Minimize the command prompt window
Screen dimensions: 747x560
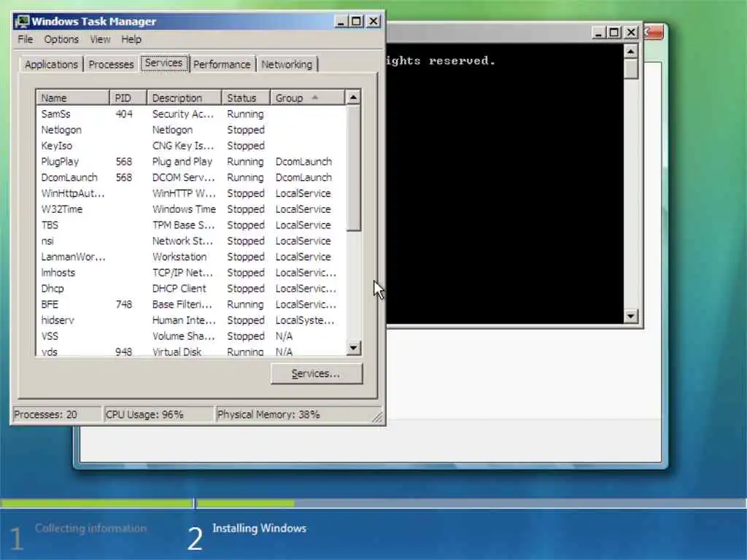click(598, 32)
